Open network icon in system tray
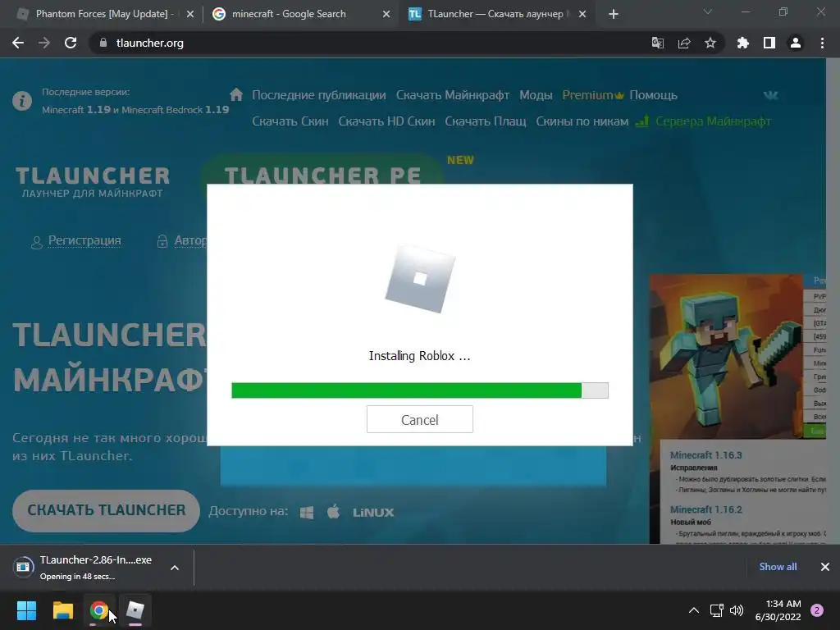This screenshot has width=840, height=630. [716, 609]
